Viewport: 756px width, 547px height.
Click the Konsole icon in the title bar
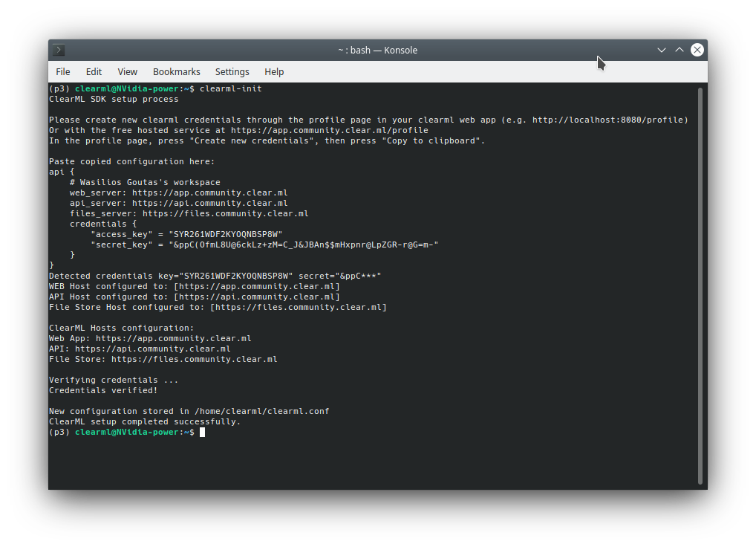point(58,50)
